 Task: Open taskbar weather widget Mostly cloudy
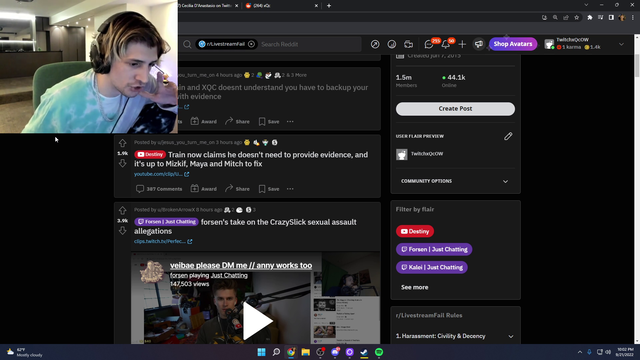(24, 352)
